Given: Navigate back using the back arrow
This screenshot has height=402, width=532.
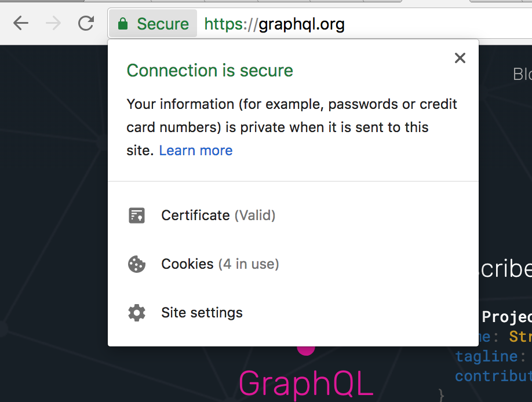Looking at the screenshot, I should click(21, 23).
